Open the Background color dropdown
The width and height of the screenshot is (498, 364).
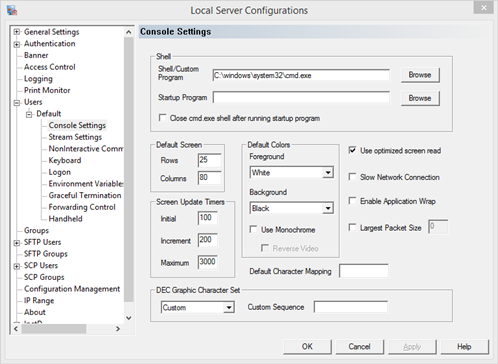coord(328,208)
